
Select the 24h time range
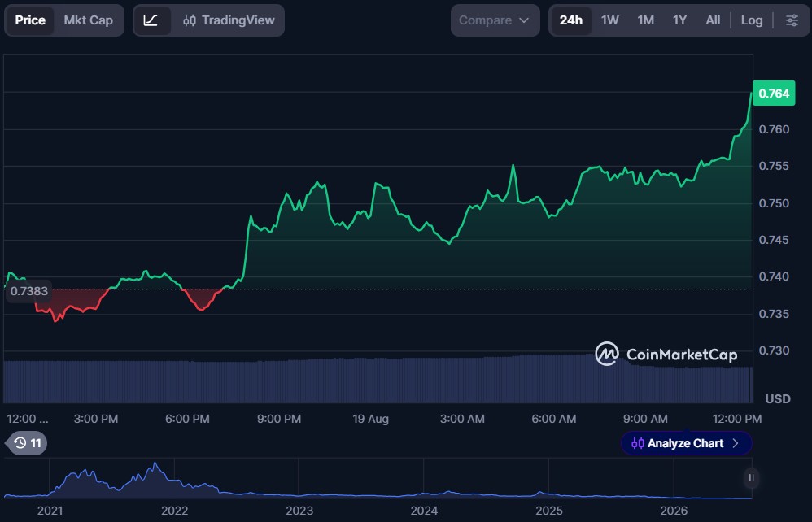[570, 20]
